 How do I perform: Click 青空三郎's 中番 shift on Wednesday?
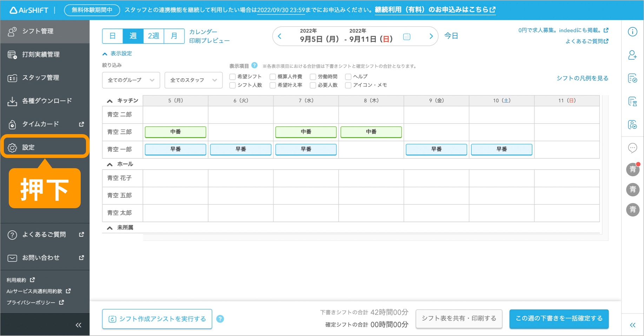click(x=306, y=132)
